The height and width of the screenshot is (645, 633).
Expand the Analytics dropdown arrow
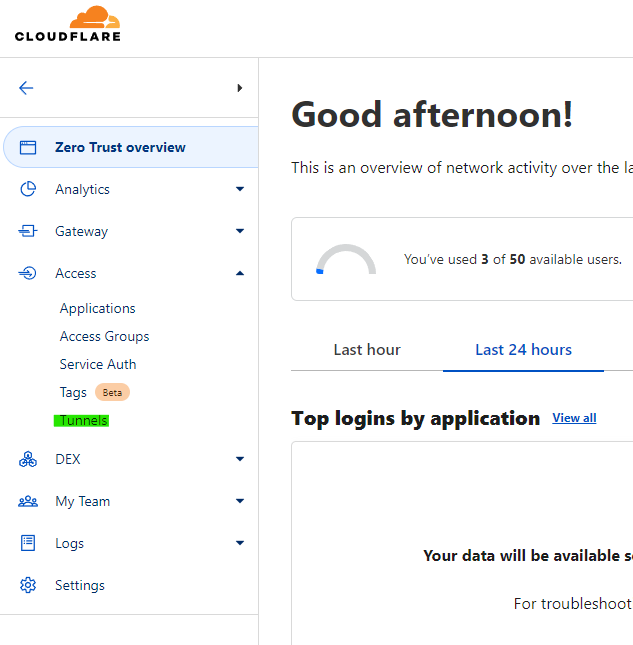point(240,189)
